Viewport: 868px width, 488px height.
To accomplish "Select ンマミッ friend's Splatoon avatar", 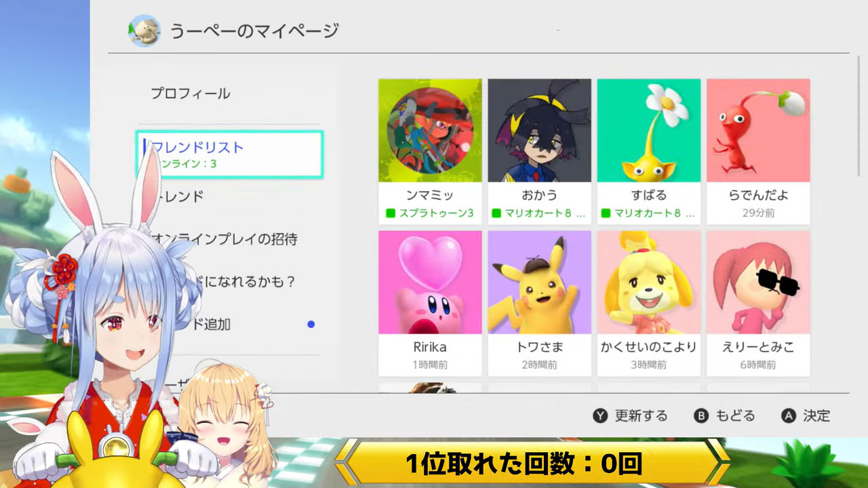I will [430, 131].
